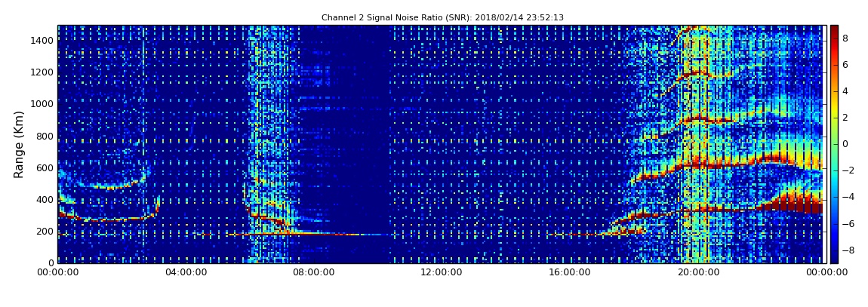The image size is (868, 307).
Task: Click the Range (Km) y-axis label
Action: 19,144
